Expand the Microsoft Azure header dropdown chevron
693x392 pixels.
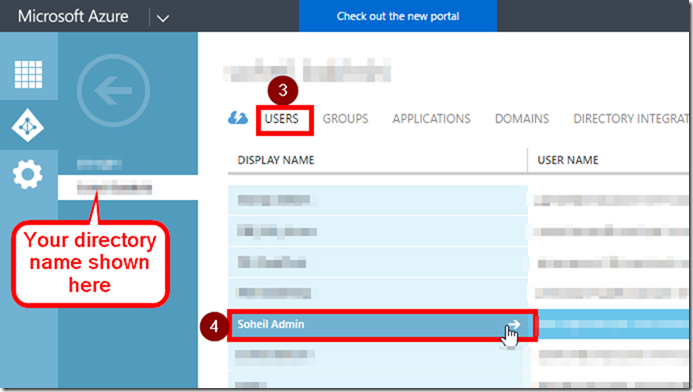click(x=163, y=18)
